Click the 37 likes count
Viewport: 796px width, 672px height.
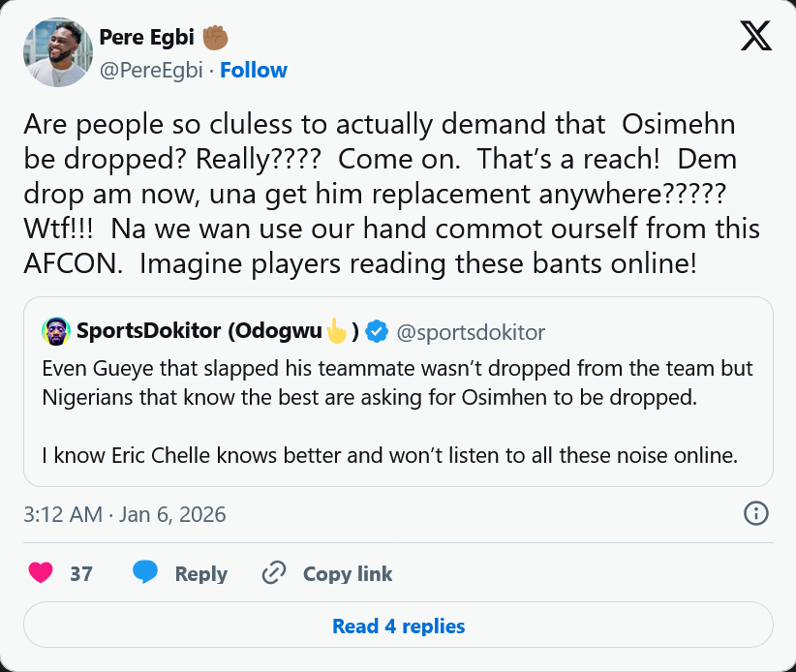click(81, 573)
